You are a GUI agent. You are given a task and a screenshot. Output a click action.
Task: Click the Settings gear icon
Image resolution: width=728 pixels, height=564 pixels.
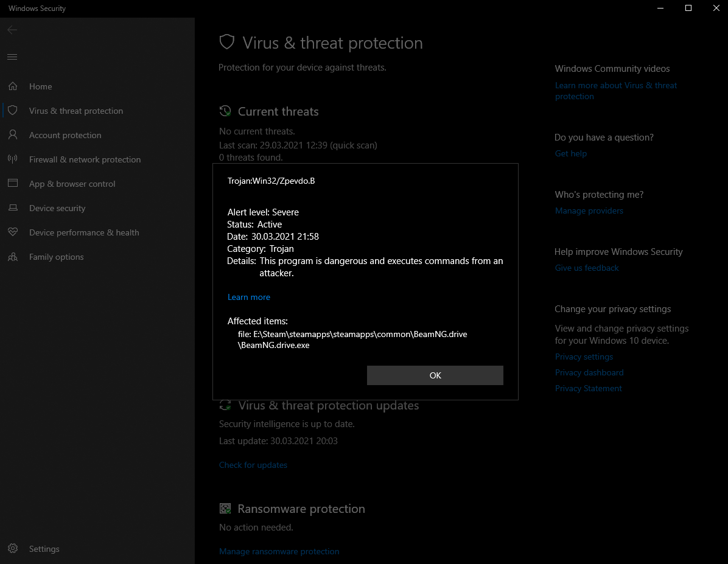[x=13, y=548]
